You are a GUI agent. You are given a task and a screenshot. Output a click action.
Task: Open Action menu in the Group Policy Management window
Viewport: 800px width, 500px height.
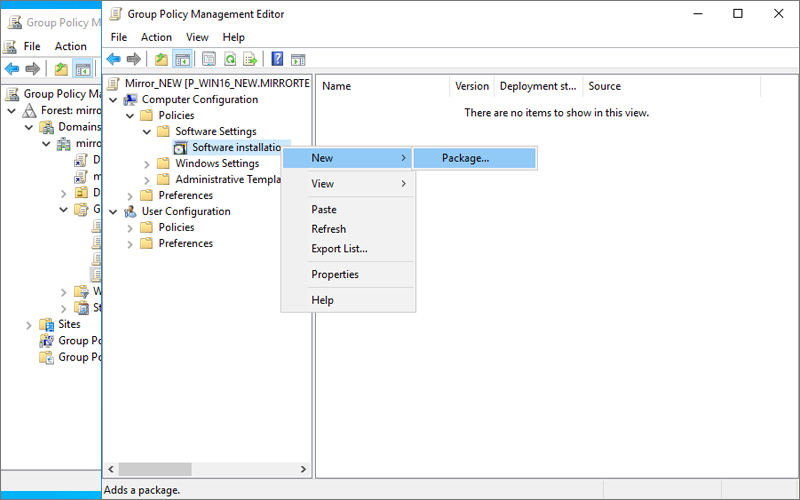tap(70, 46)
